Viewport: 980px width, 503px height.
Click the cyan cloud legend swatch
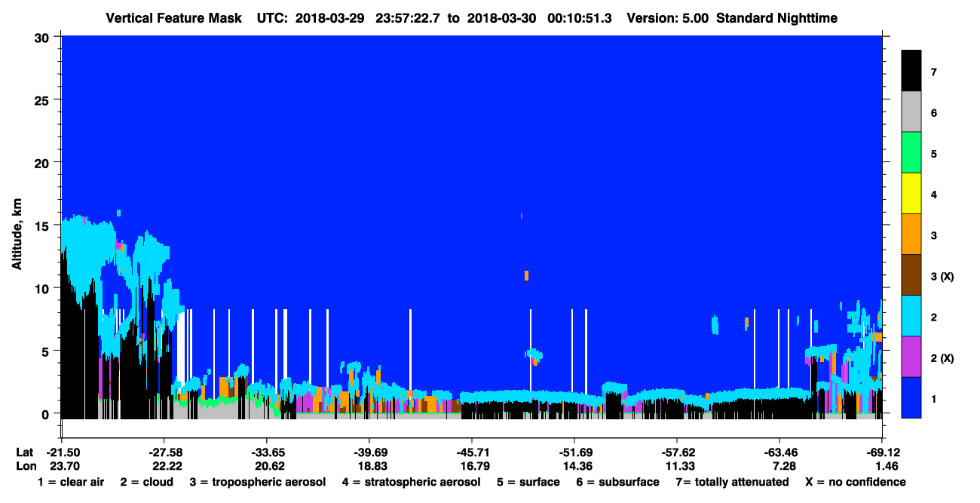tap(911, 316)
